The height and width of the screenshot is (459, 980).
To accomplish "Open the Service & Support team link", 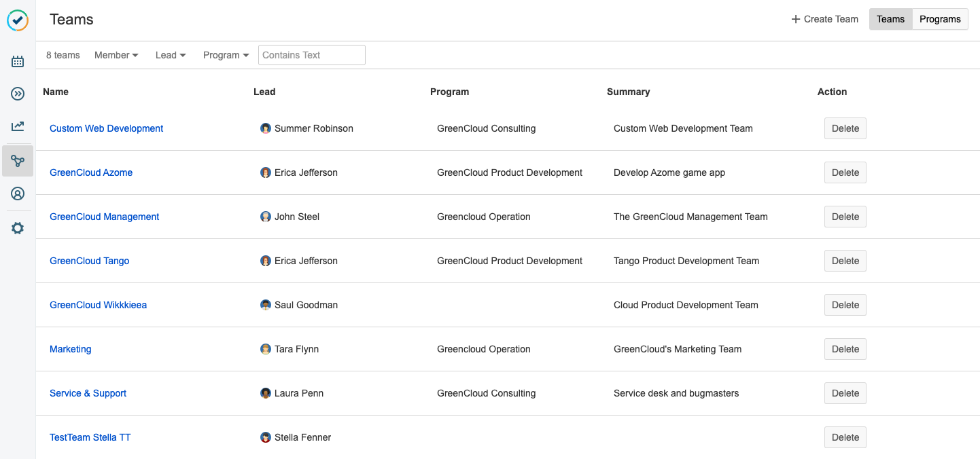I will [x=88, y=393].
